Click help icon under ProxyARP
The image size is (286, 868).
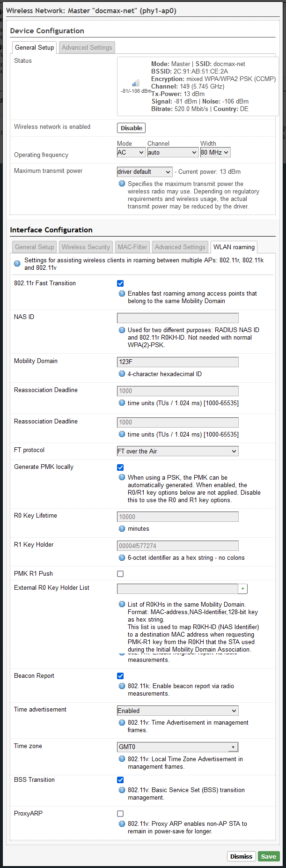coord(122,823)
